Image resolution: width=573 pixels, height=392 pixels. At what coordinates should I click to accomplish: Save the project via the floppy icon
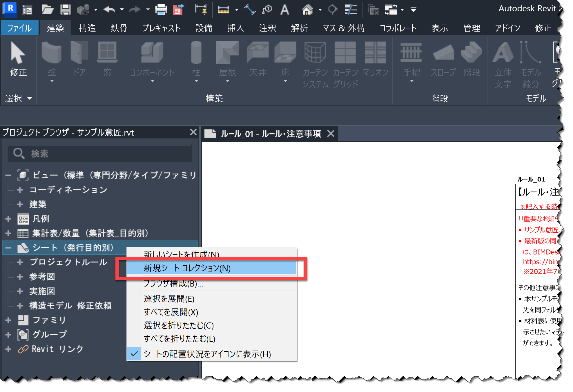(x=66, y=10)
